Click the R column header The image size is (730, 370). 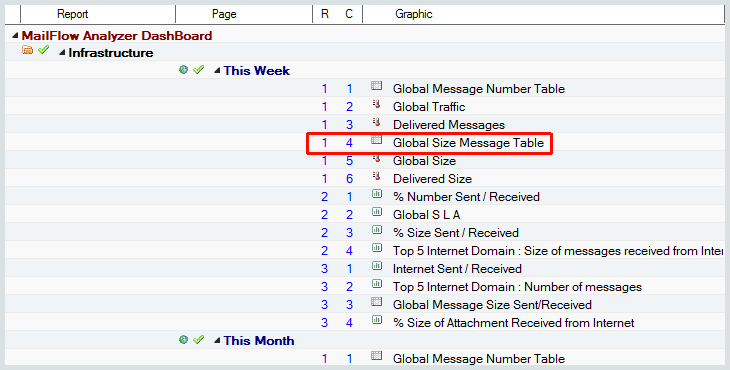[x=325, y=14]
